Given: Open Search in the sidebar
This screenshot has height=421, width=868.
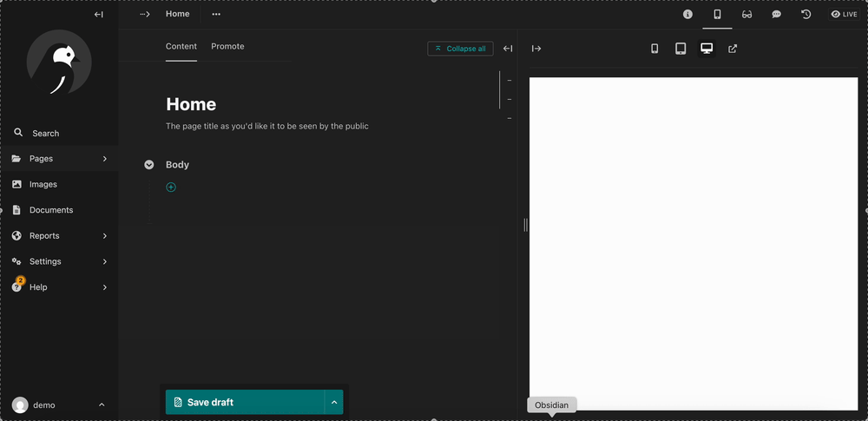Looking at the screenshot, I should point(59,133).
